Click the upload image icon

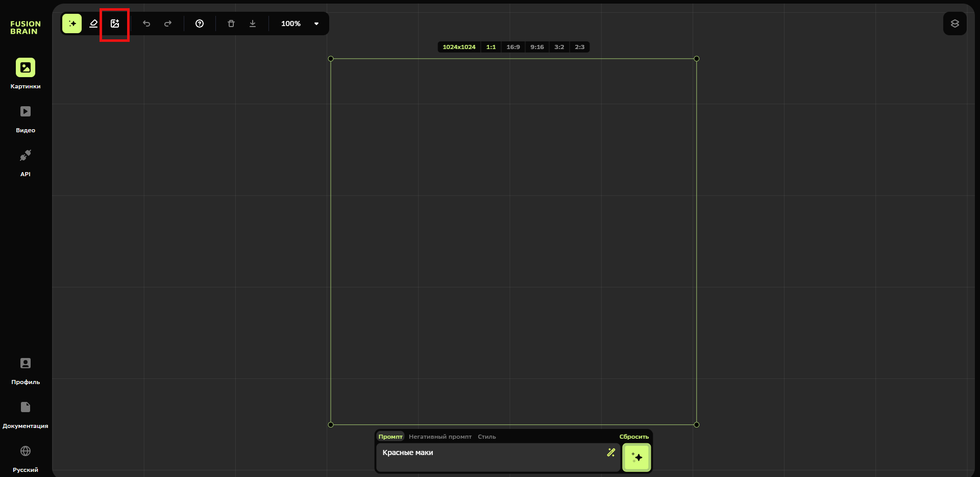click(x=115, y=23)
